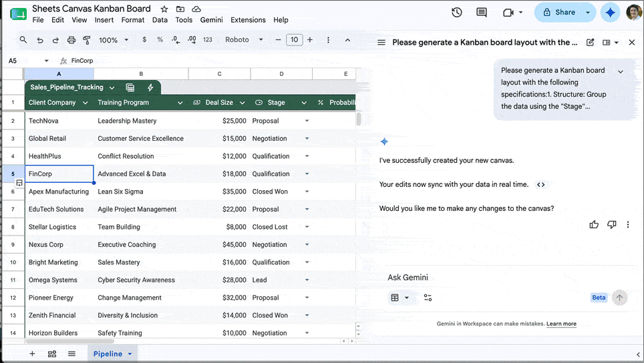Screen dimensions: 644x363
Task: Open the Extensions menu
Action: click(x=248, y=20)
